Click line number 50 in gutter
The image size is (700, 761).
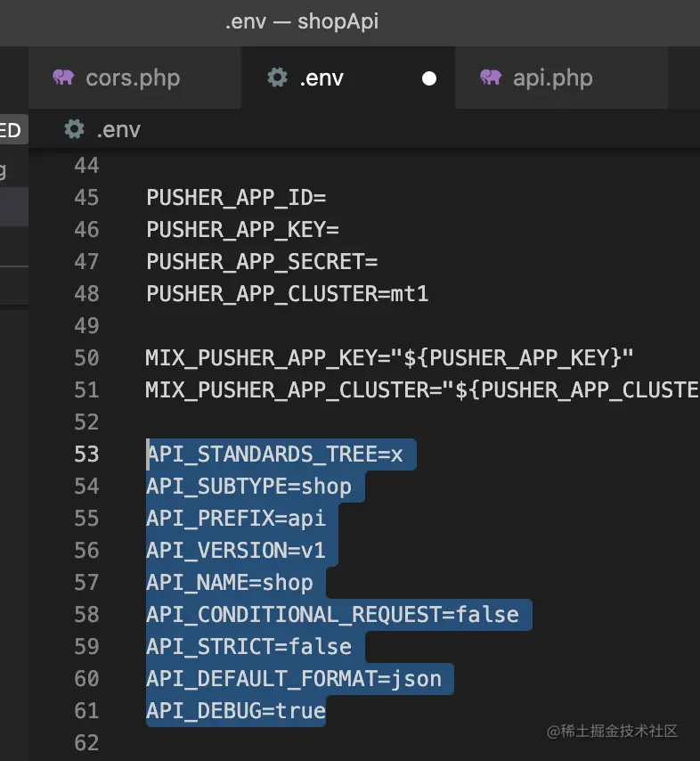87,358
